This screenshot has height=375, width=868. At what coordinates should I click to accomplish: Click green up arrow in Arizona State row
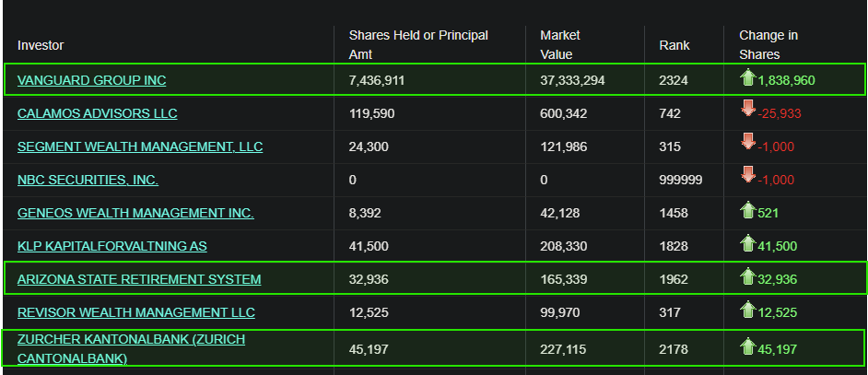click(747, 277)
